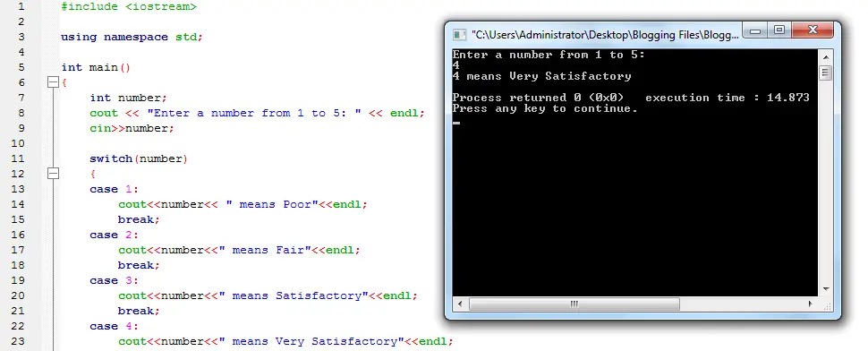Place cursor on the #include <iostream> line
Viewport: 868px width, 351px height.
[129, 7]
